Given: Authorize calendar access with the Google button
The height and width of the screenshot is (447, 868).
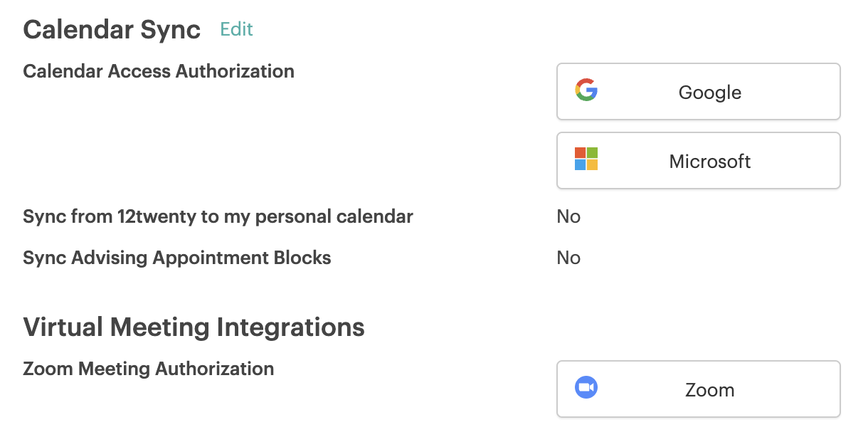Looking at the screenshot, I should [698, 92].
